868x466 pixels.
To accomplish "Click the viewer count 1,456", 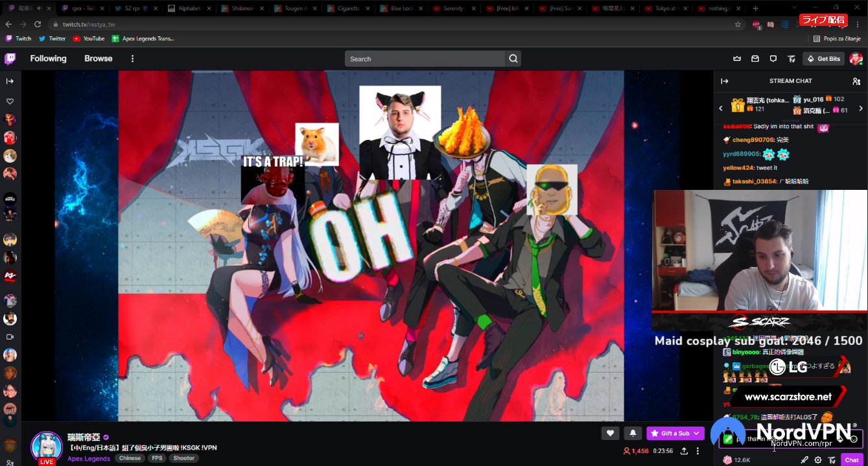I will tap(636, 451).
